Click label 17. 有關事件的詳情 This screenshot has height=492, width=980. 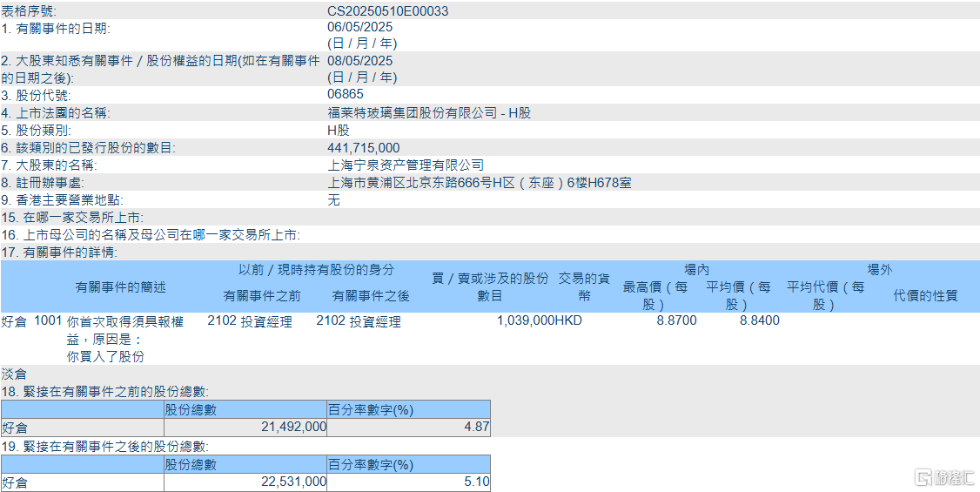point(59,253)
